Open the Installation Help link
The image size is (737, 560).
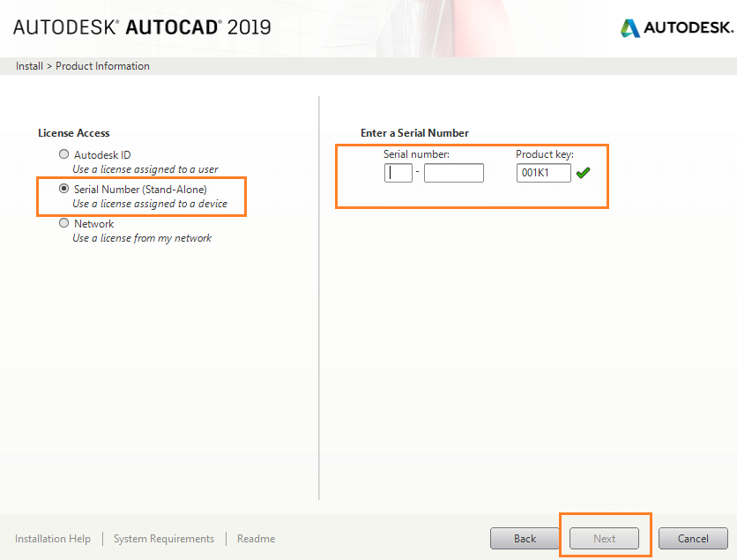(53, 538)
